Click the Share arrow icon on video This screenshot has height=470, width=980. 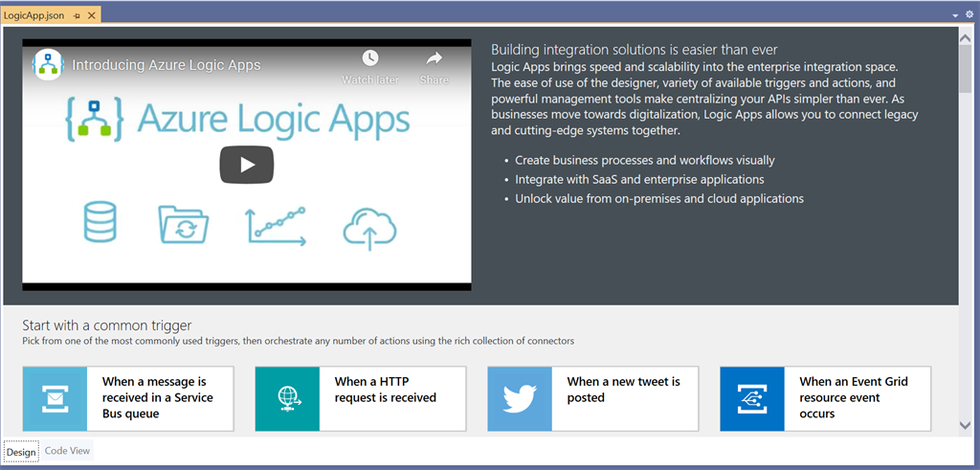[434, 58]
